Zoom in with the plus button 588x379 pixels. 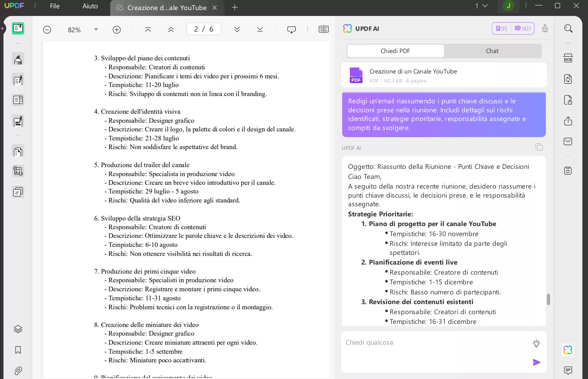117,30
